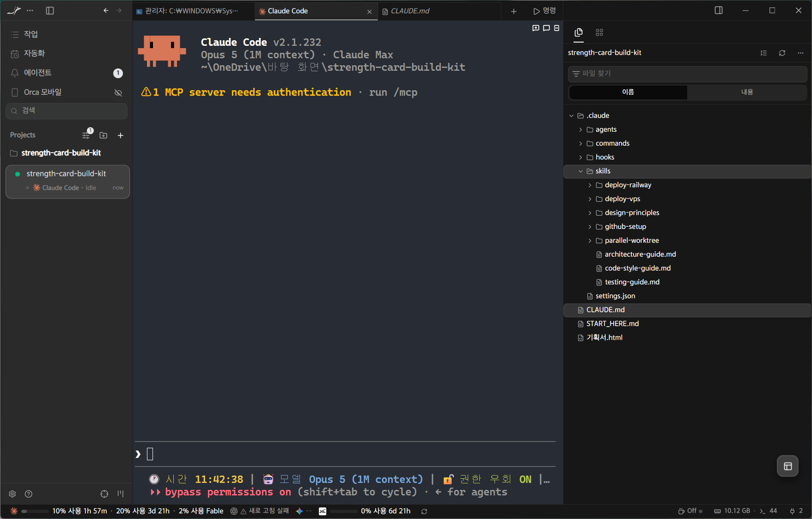The image size is (812, 519).
Task: Click the 파일 찾기 file search field
Action: (x=687, y=74)
